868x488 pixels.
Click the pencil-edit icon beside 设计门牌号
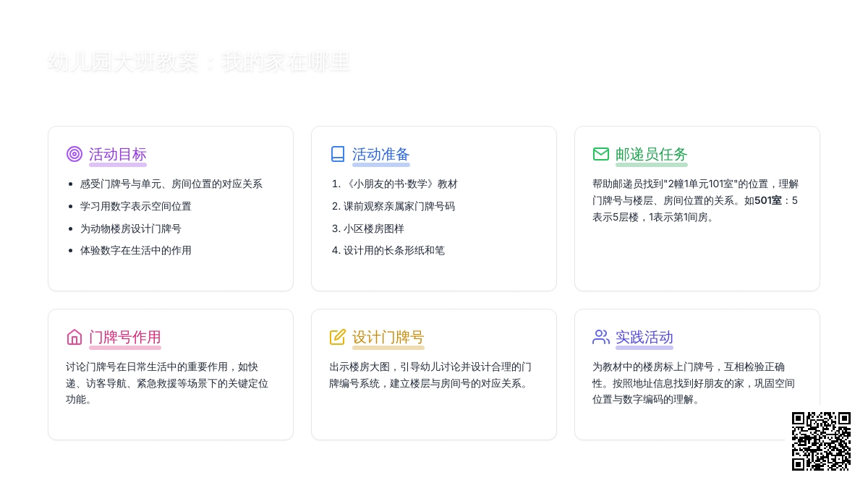338,337
